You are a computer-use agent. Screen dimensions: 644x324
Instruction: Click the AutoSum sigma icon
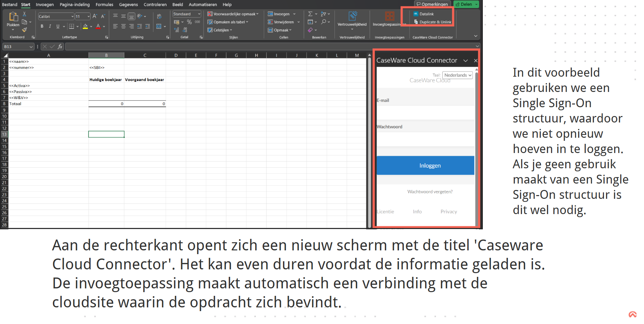tap(310, 14)
